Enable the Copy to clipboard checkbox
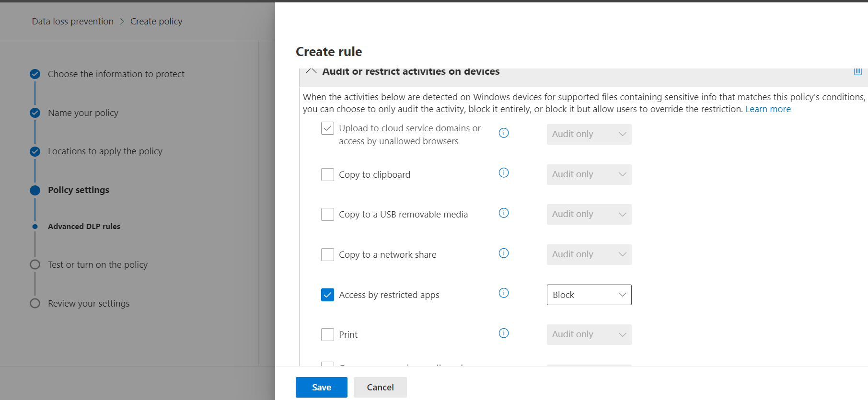The image size is (868, 400). 327,174
